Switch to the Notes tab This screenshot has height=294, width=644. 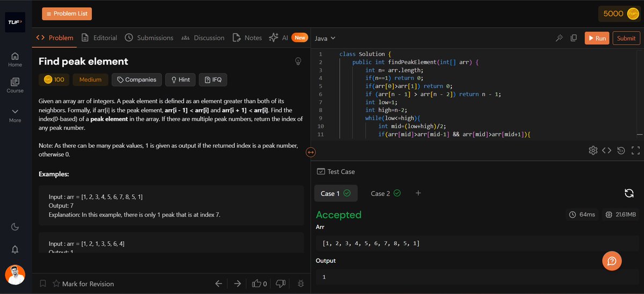click(x=247, y=38)
